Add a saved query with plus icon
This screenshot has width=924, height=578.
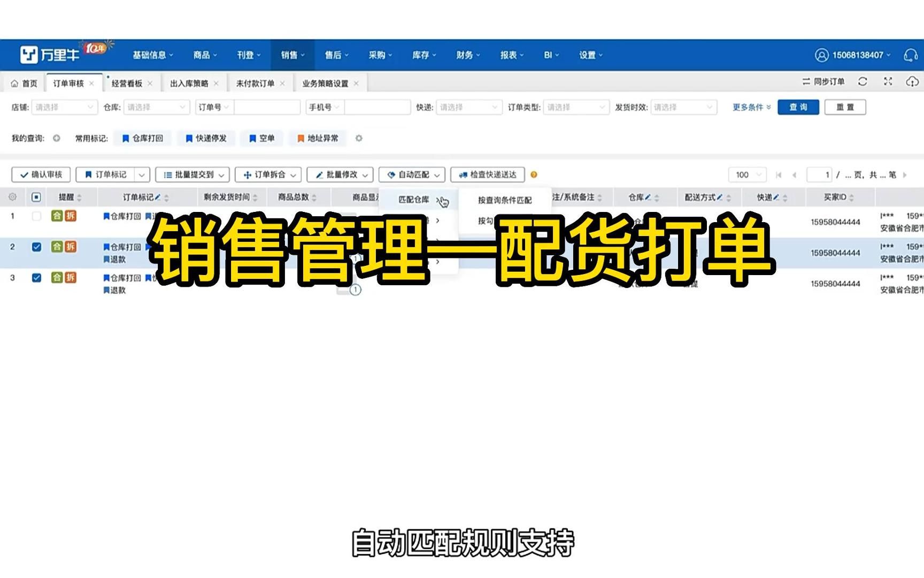pos(56,138)
